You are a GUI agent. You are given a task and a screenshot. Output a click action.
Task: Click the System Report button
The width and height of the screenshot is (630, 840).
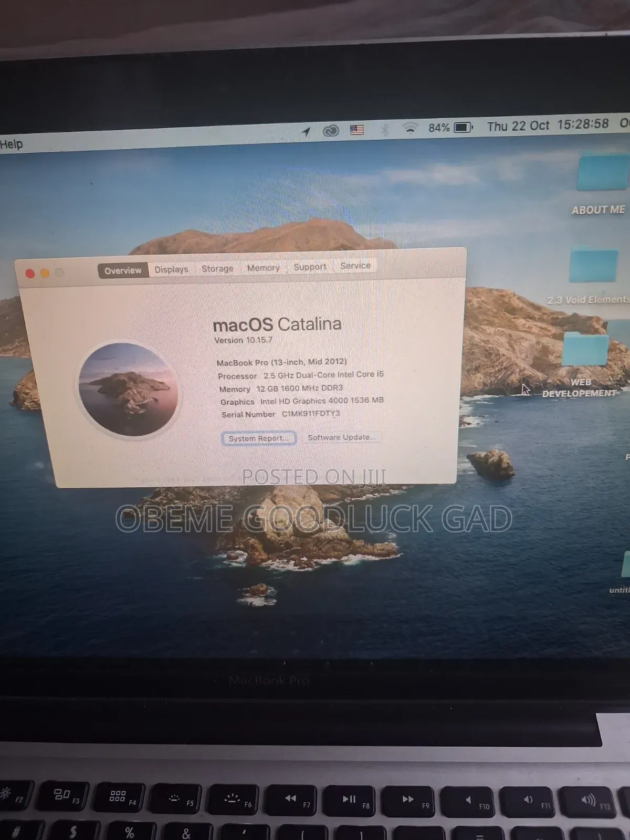[258, 438]
